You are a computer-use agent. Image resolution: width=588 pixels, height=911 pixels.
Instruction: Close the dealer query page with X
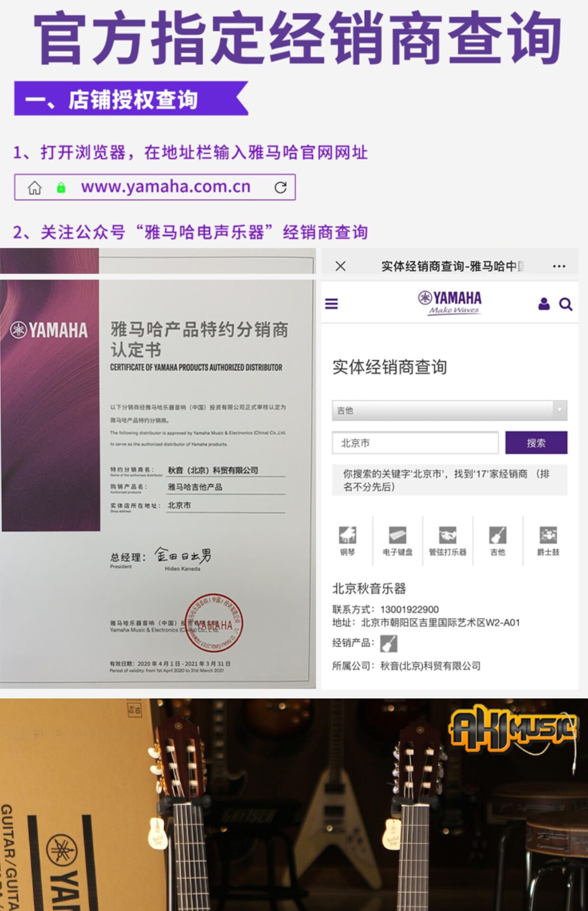[x=340, y=266]
